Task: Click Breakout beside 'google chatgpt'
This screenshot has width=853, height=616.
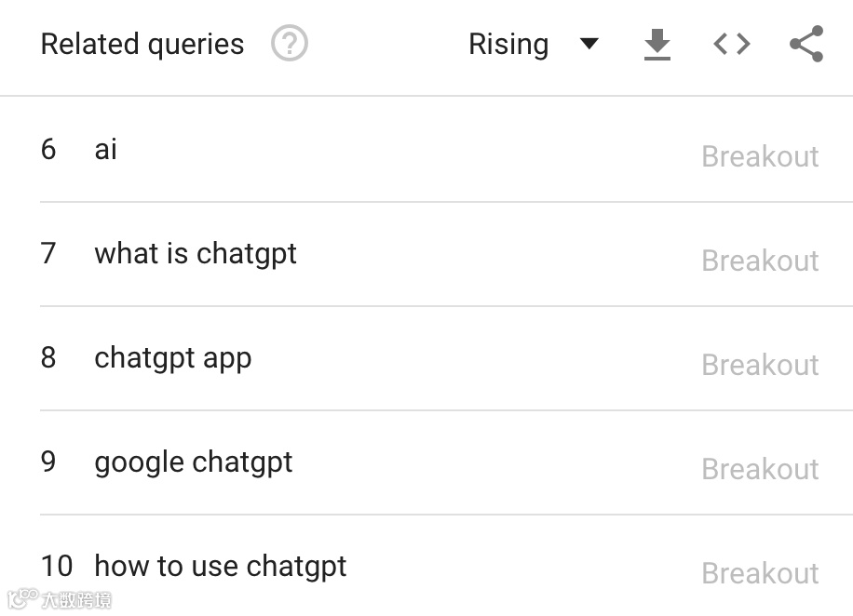Action: coord(760,468)
